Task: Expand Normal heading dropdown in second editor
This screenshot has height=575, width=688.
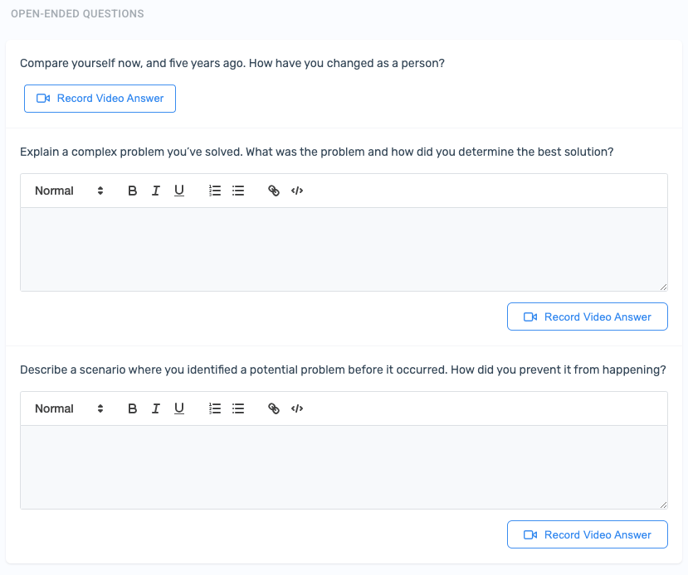Action: [69, 409]
